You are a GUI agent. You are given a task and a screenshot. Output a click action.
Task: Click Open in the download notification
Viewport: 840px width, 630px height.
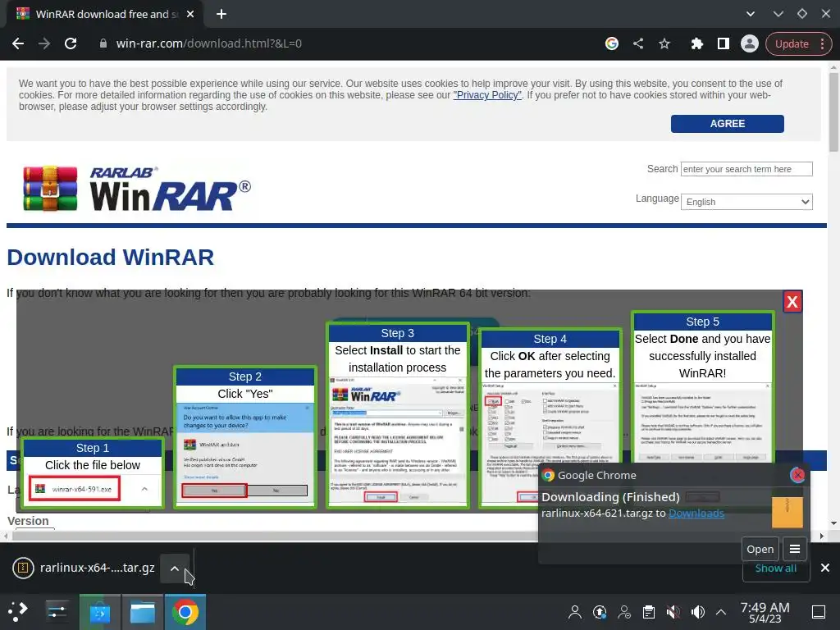[x=760, y=549]
